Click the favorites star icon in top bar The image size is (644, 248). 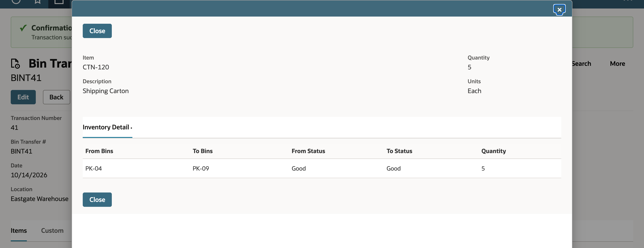click(38, 1)
